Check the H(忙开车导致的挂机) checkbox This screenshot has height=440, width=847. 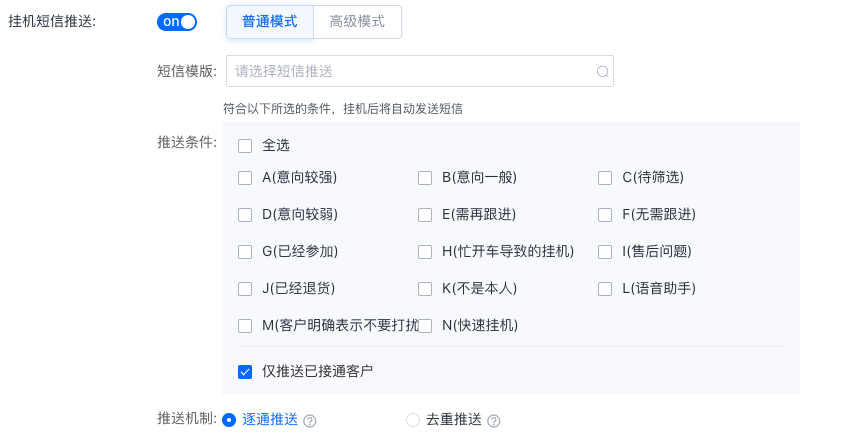425,252
